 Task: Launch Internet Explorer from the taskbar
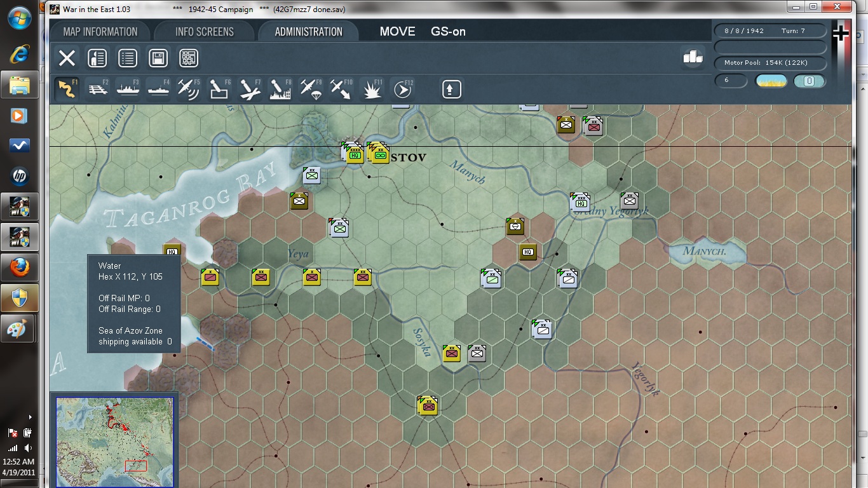click(20, 55)
